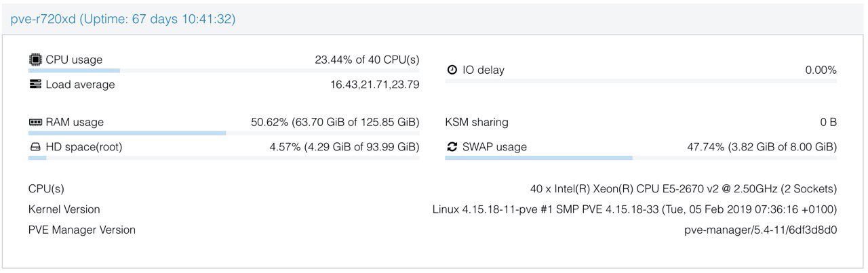Screen dimensions: 868x273
Task: Click the SWAP usage refresh icon
Action: click(452, 147)
